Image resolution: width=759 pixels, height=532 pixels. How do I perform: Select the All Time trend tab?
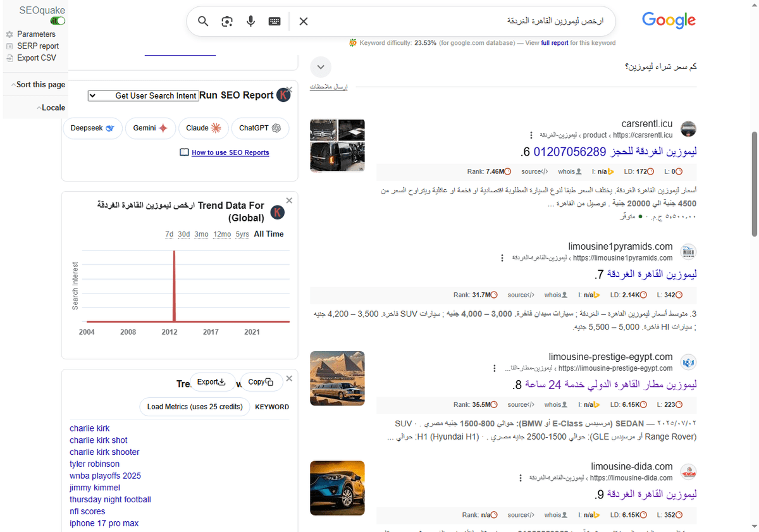[x=269, y=234]
